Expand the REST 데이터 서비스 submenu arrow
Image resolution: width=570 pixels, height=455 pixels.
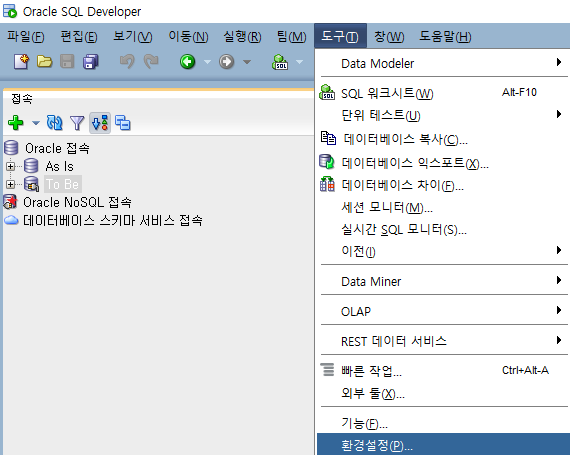(x=559, y=340)
